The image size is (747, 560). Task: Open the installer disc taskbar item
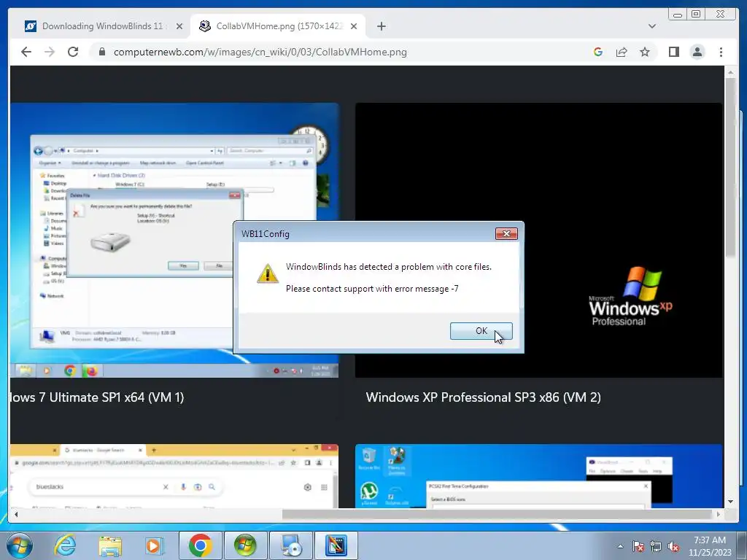click(290, 545)
